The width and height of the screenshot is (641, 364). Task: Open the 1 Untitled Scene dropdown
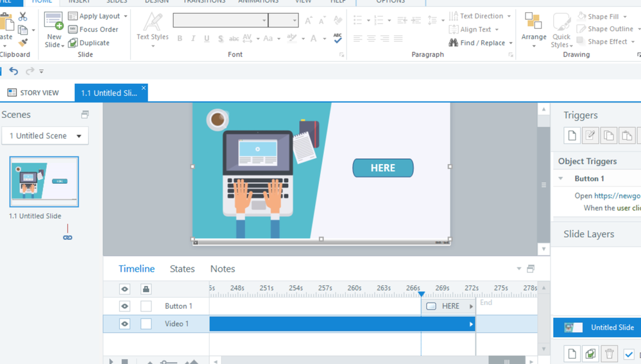(45, 136)
